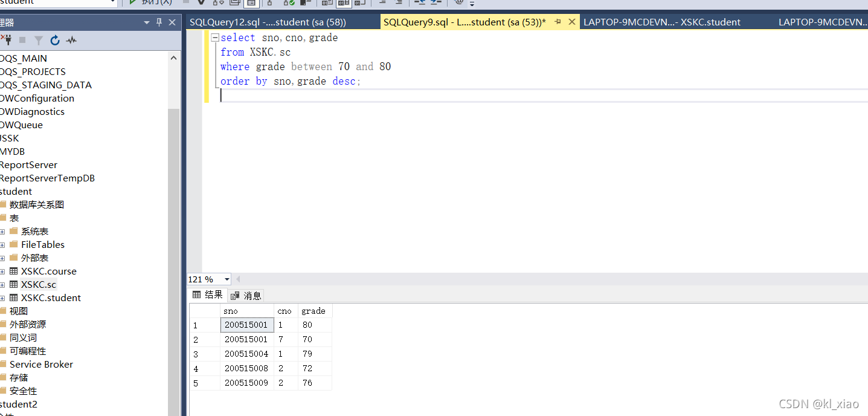Switch to the 消息 messages tab
This screenshot has width=868, height=416.
point(246,295)
